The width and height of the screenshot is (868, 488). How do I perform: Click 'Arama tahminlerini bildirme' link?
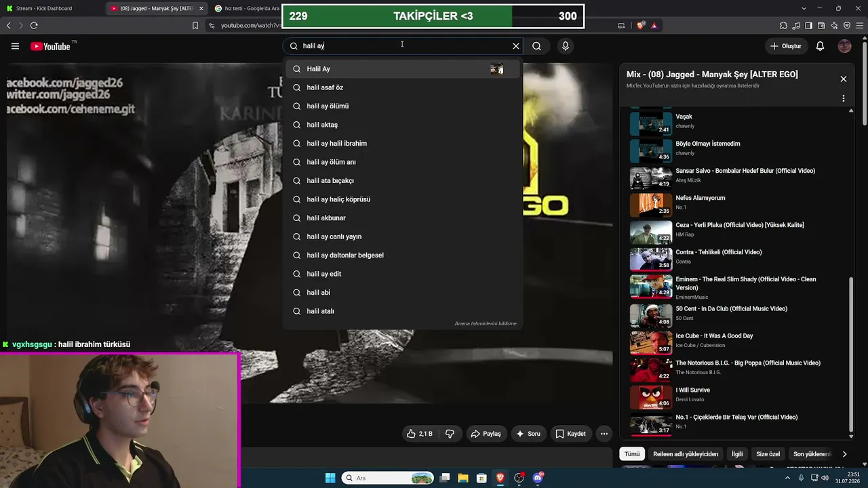(486, 323)
